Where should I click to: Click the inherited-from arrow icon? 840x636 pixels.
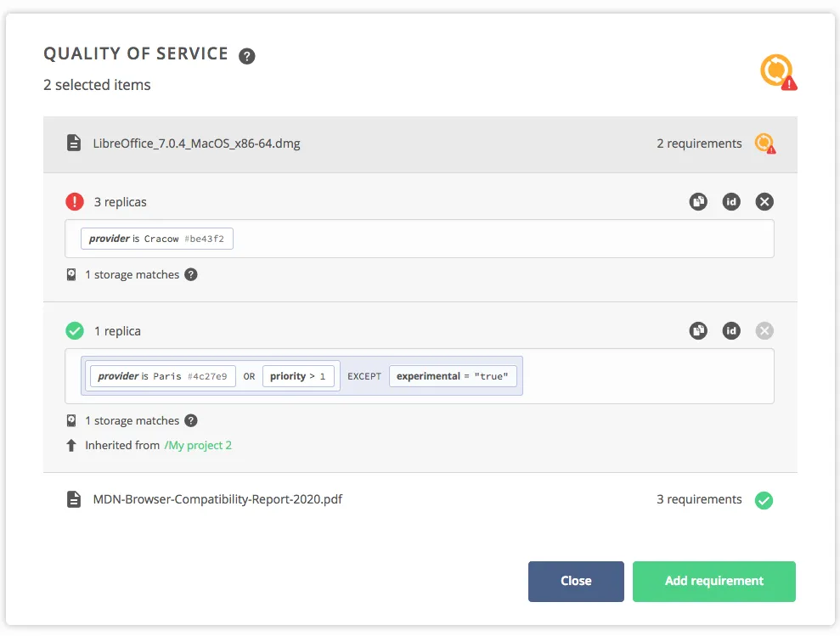coord(71,445)
